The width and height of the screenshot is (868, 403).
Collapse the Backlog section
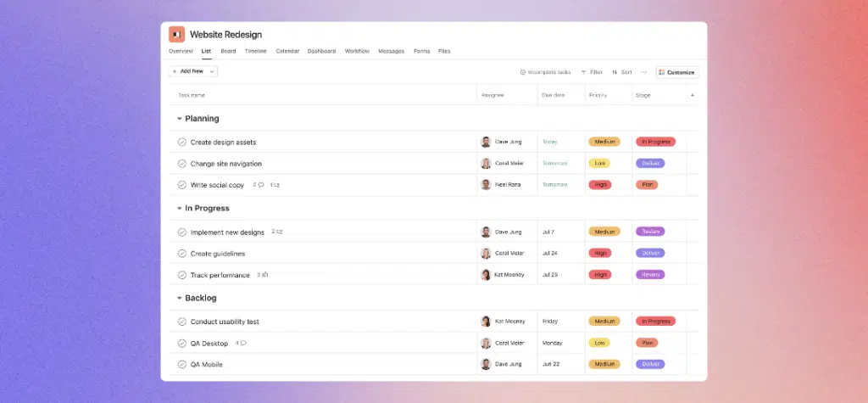[x=179, y=299]
